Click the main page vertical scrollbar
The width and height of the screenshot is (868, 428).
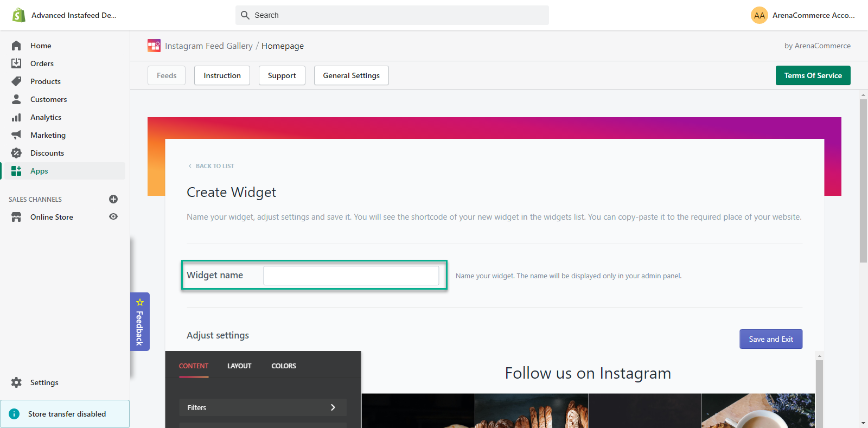863,181
